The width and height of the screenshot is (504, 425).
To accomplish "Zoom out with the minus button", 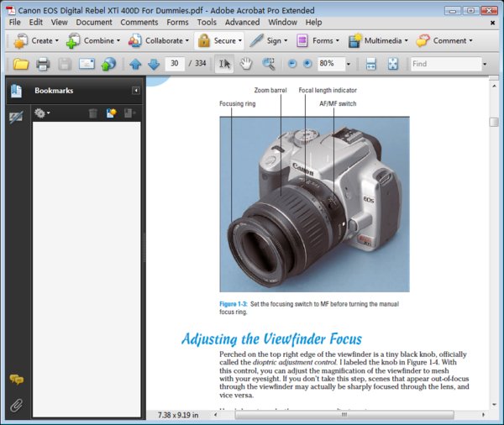I will tap(292, 64).
